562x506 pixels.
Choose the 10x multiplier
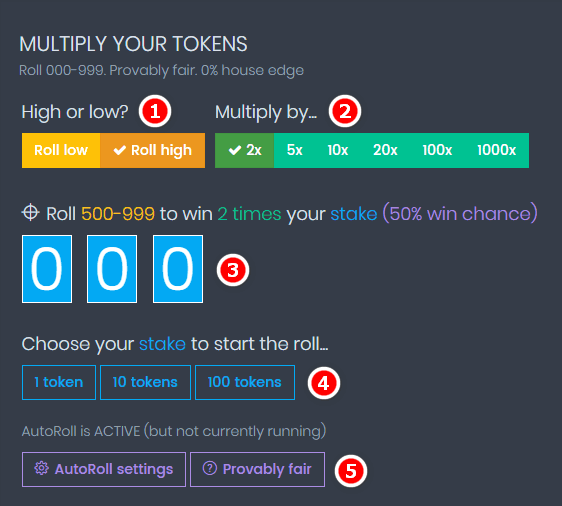338,151
